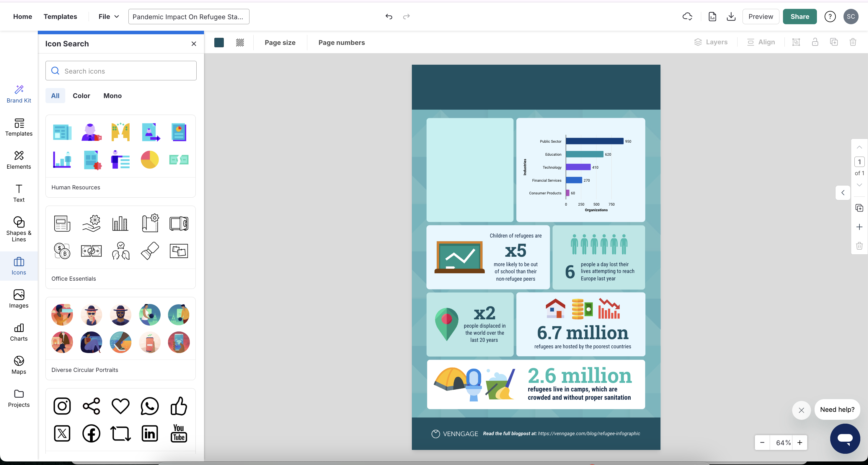Open the Images panel
This screenshot has width=868, height=465.
click(19, 299)
